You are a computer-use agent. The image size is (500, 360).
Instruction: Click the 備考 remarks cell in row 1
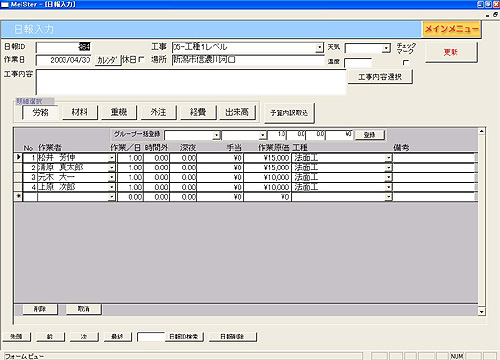(x=434, y=158)
